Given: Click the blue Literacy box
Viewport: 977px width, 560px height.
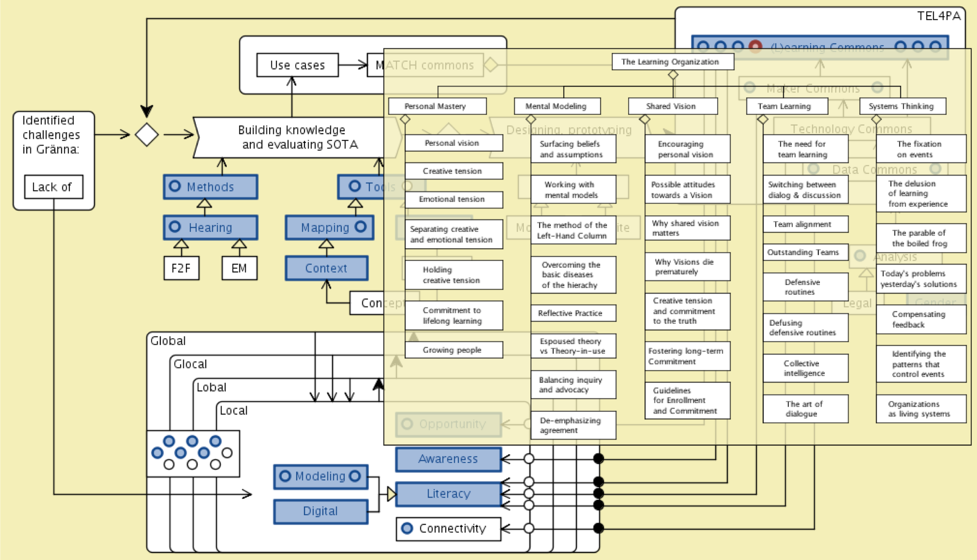Looking at the screenshot, I should point(448,494).
